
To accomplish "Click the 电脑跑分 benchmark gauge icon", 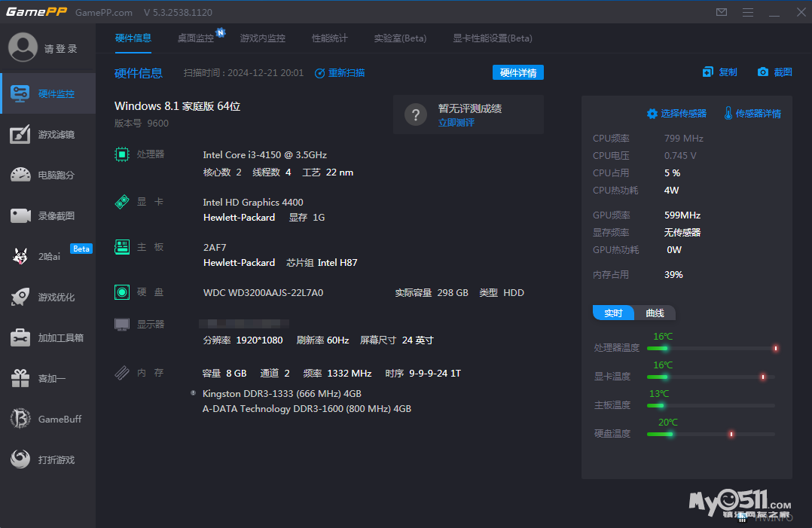I will (x=20, y=175).
